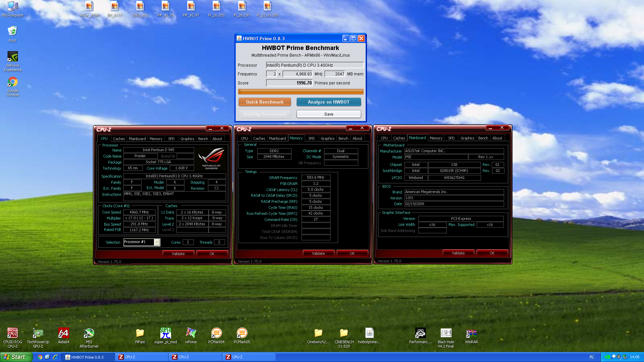644x362 pixels.
Task: Open About tab in right CPU-Z window
Action: click(x=497, y=138)
